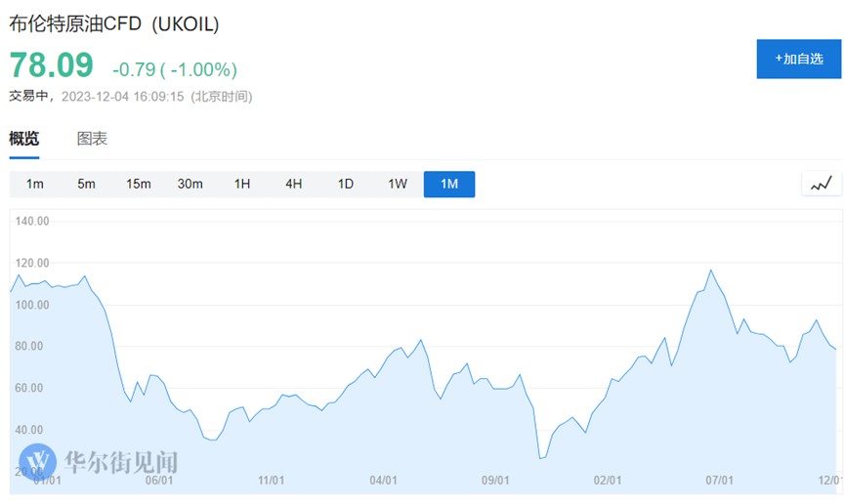Set chart interval to 4H
The image size is (845, 504).
tap(293, 184)
